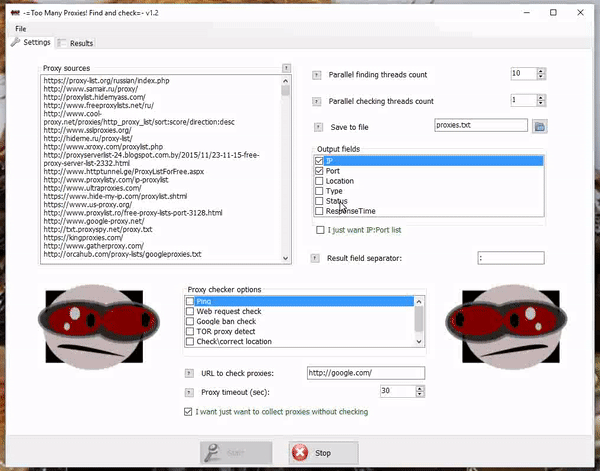Enable the Ping checker option
This screenshot has height=471, width=600.
pos(190,301)
